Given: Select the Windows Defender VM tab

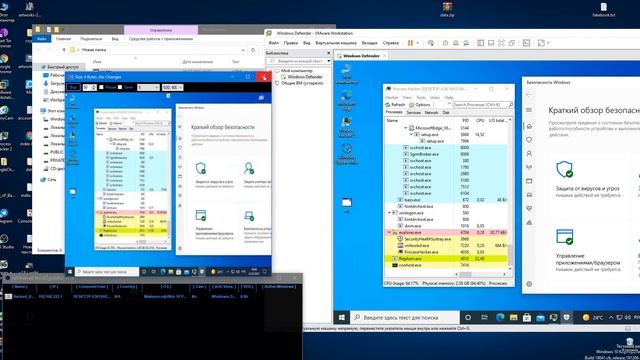Looking at the screenshot, I should (361, 56).
